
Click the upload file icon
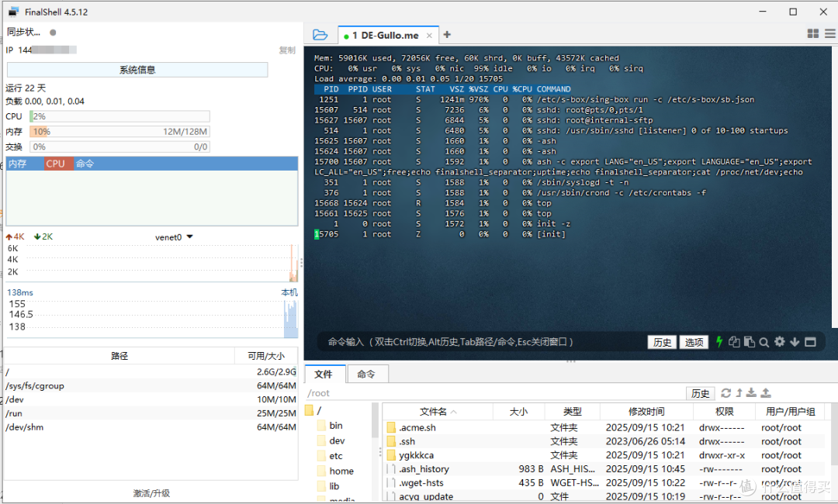[766, 393]
